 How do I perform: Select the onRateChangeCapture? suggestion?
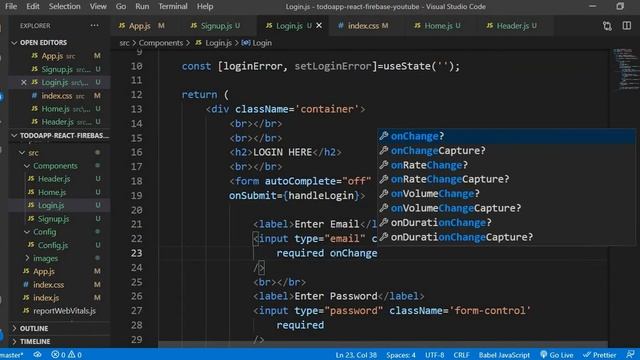click(x=506, y=179)
